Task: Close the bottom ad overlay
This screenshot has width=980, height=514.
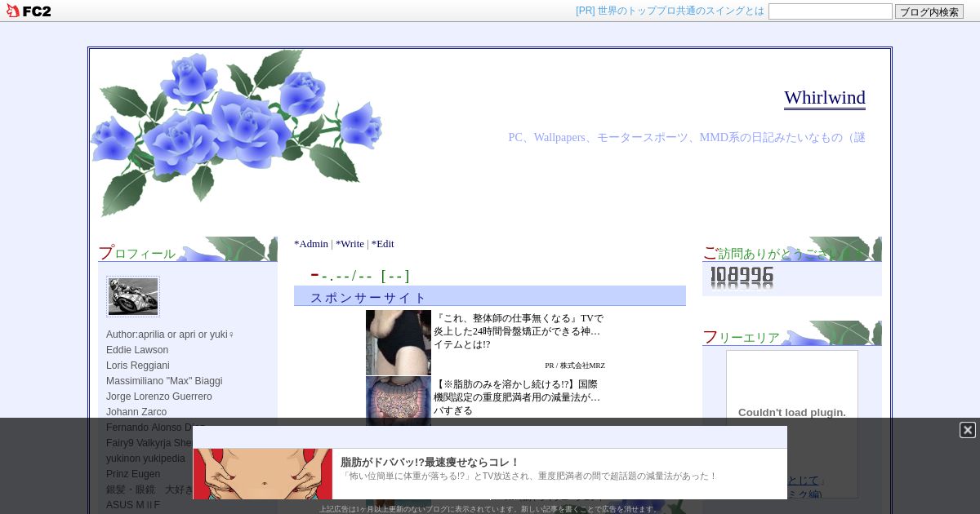Action: [968, 430]
